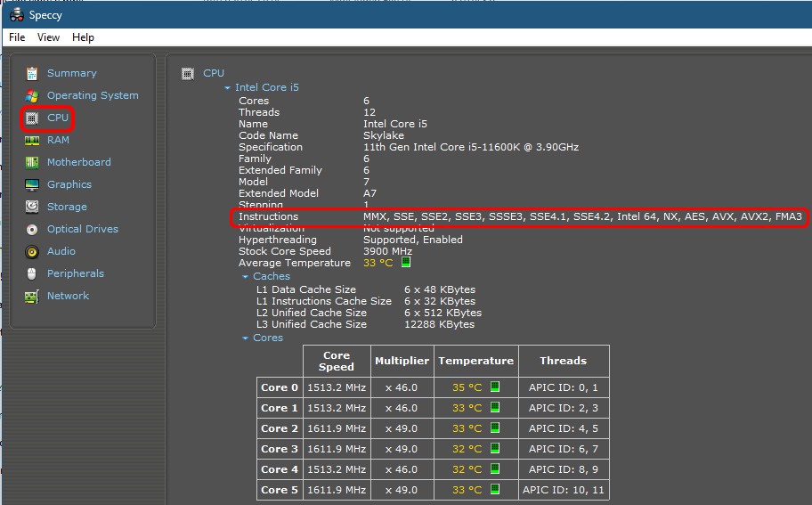Click L2 Unified Cache Size row
812x505 pixels.
(369, 314)
